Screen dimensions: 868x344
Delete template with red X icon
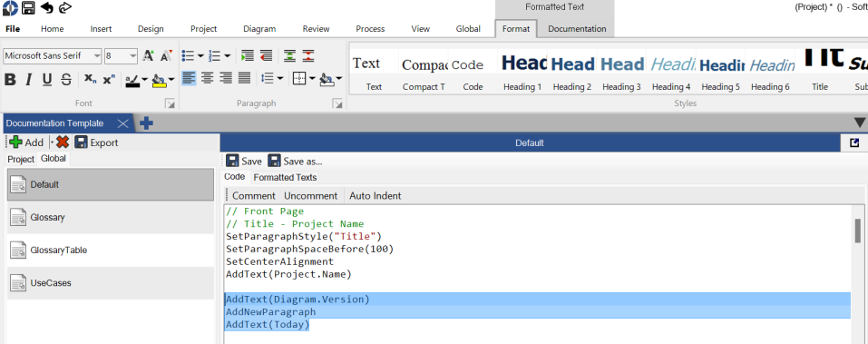[63, 143]
